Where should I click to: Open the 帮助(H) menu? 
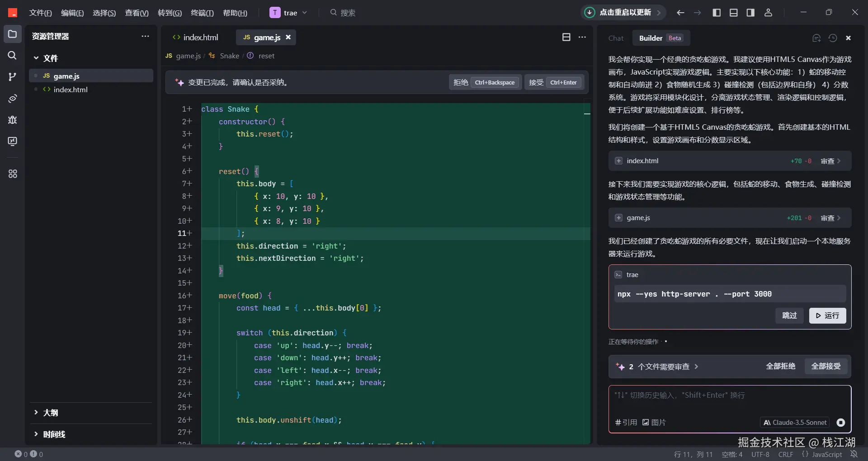point(235,13)
